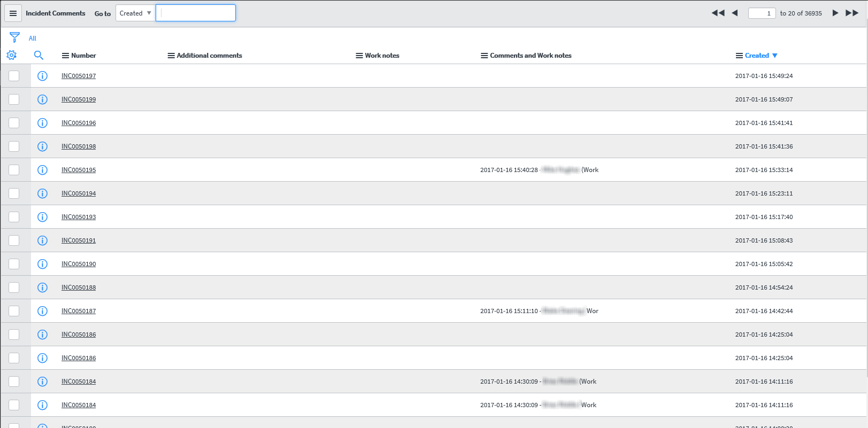Tick the checkbox for INC0050195
Screen dimensions: 868x428
[14, 170]
